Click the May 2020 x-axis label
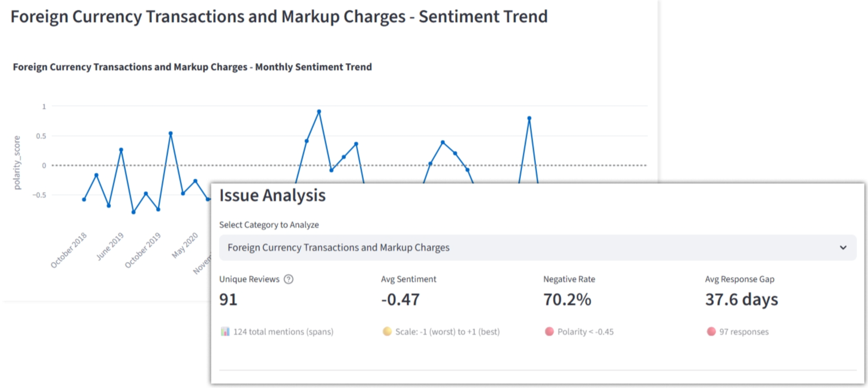868x388 pixels. pyautogui.click(x=185, y=245)
